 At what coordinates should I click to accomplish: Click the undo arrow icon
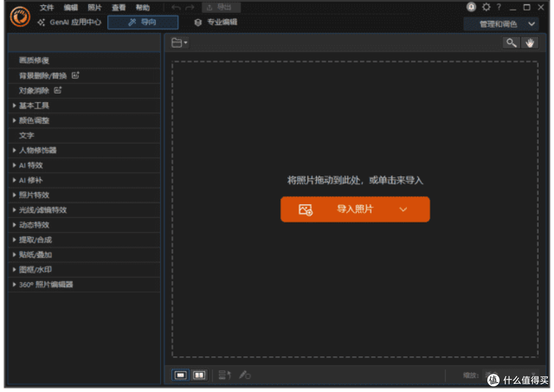coord(176,7)
